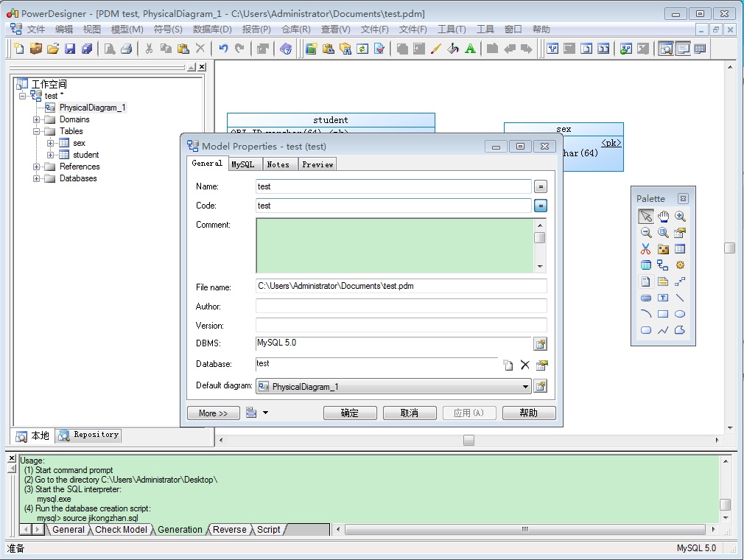The width and height of the screenshot is (744, 560).
Task: Select the Zoom In tool in Palette
Action: (x=680, y=217)
